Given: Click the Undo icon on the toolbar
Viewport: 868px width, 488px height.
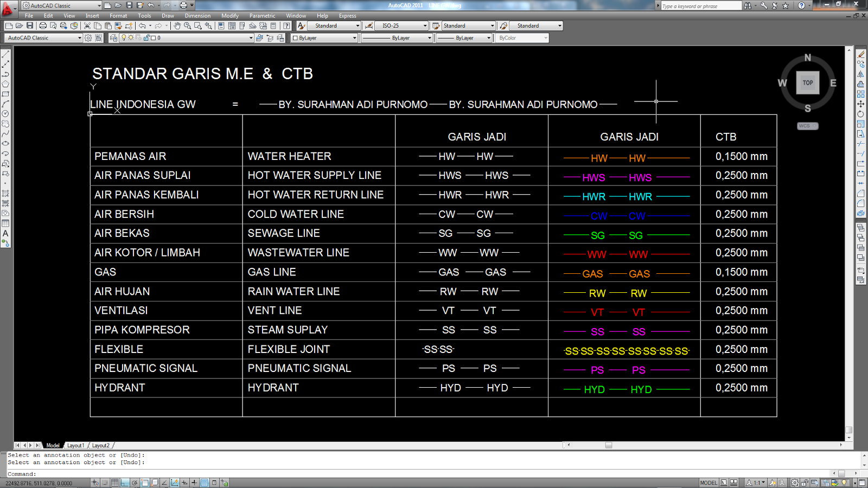Looking at the screenshot, I should 142,25.
